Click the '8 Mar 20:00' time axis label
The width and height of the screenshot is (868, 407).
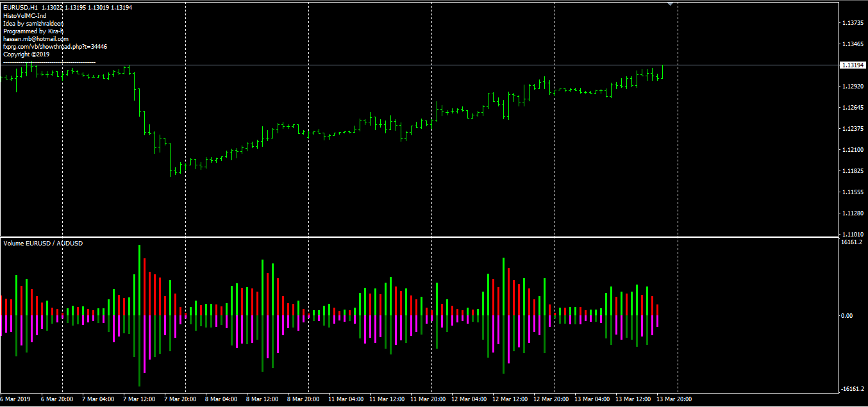(x=303, y=399)
